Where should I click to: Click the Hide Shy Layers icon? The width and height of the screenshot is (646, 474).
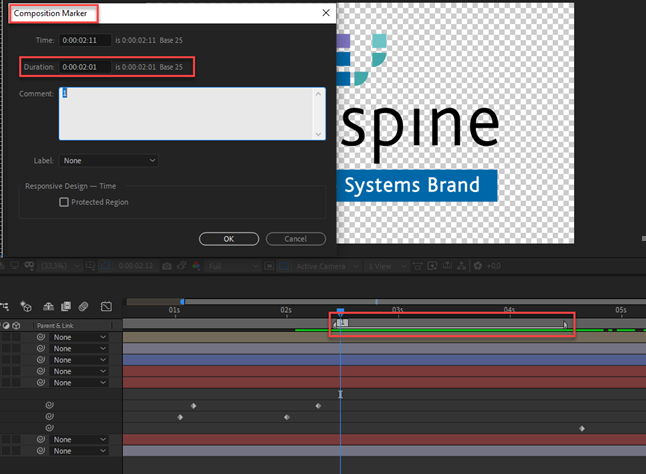click(48, 307)
